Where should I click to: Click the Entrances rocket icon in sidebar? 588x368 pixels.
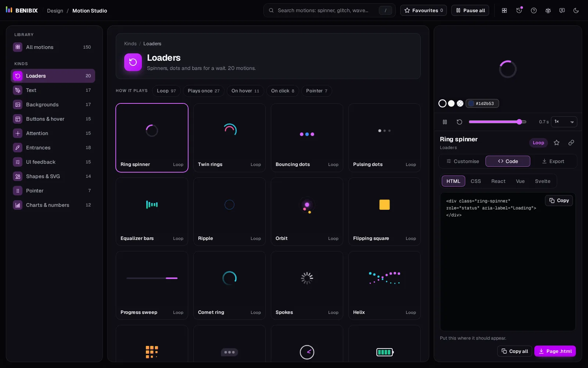[18, 148]
